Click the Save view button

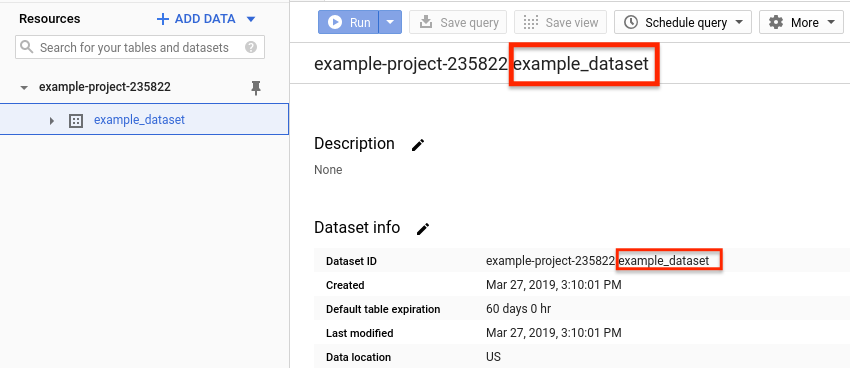point(561,22)
